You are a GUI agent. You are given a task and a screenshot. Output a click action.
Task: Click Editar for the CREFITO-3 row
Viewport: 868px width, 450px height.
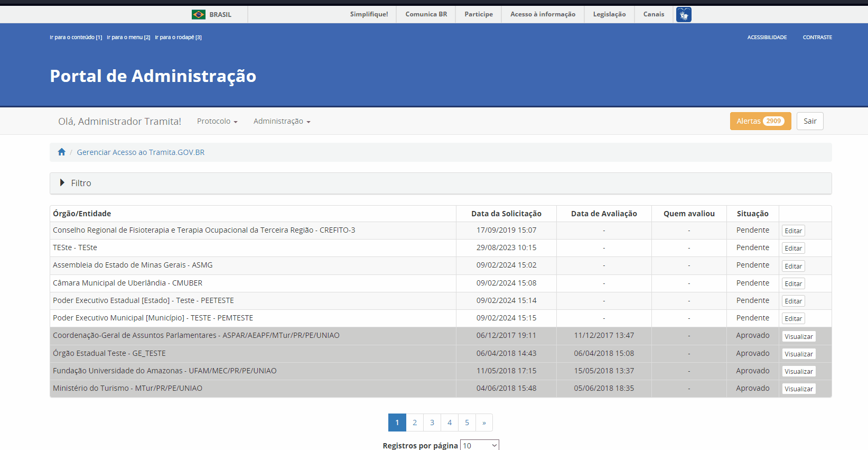(x=793, y=231)
